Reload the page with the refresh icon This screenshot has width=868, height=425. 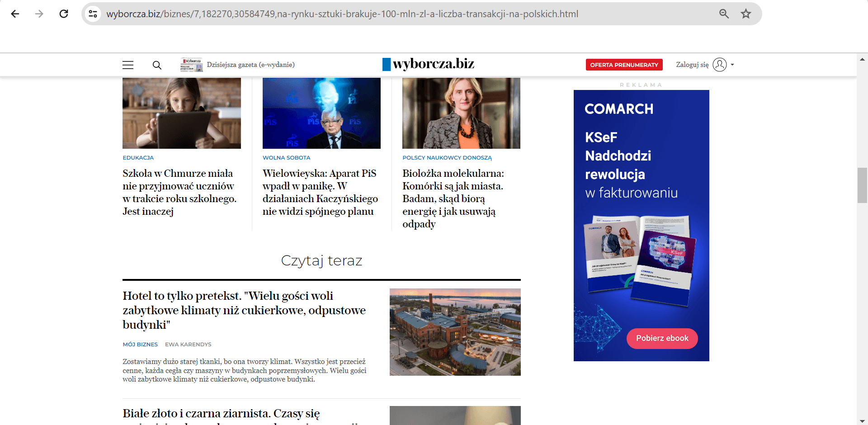[64, 14]
